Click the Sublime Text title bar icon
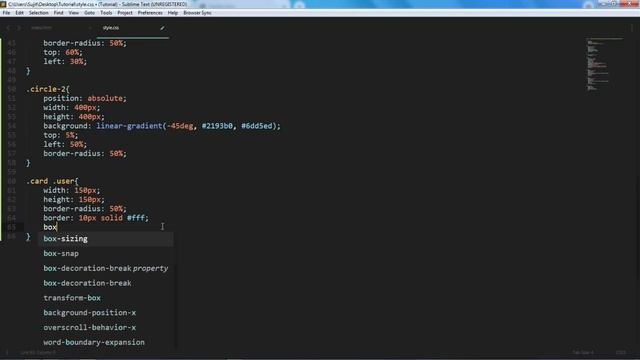Viewport: 640px width, 360px height. pos(3,4)
